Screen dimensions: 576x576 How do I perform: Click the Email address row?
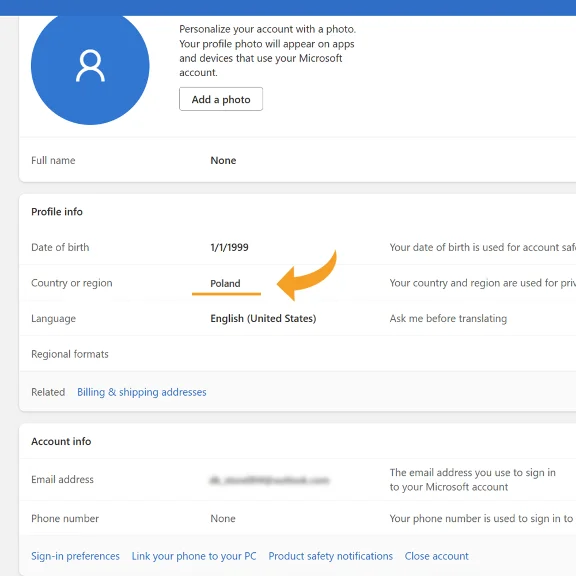(x=297, y=479)
